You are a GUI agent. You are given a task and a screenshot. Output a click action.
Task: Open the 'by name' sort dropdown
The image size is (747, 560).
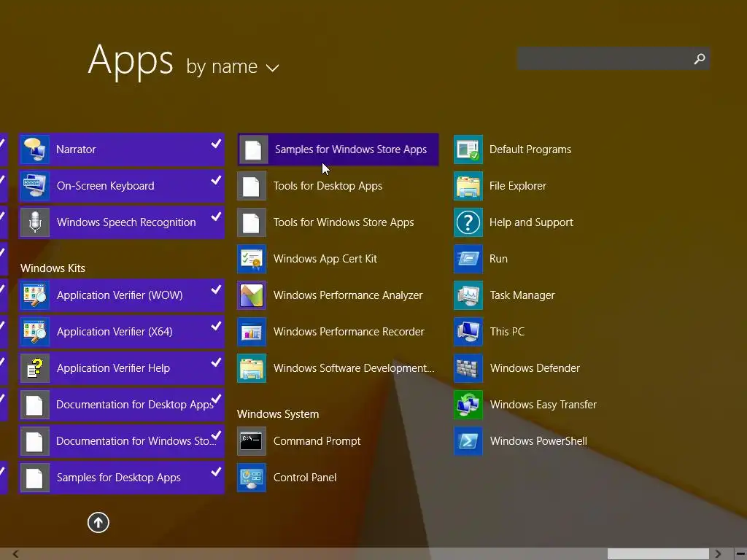click(x=233, y=66)
